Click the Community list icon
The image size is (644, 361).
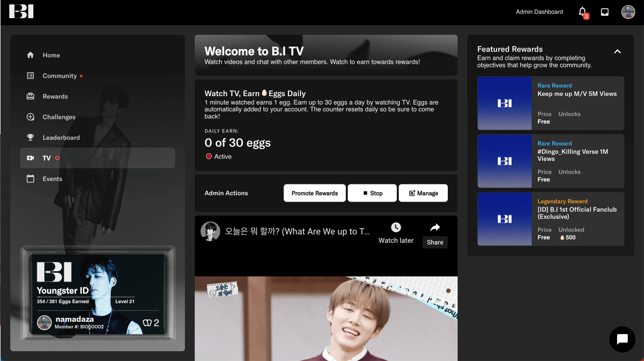click(30, 76)
